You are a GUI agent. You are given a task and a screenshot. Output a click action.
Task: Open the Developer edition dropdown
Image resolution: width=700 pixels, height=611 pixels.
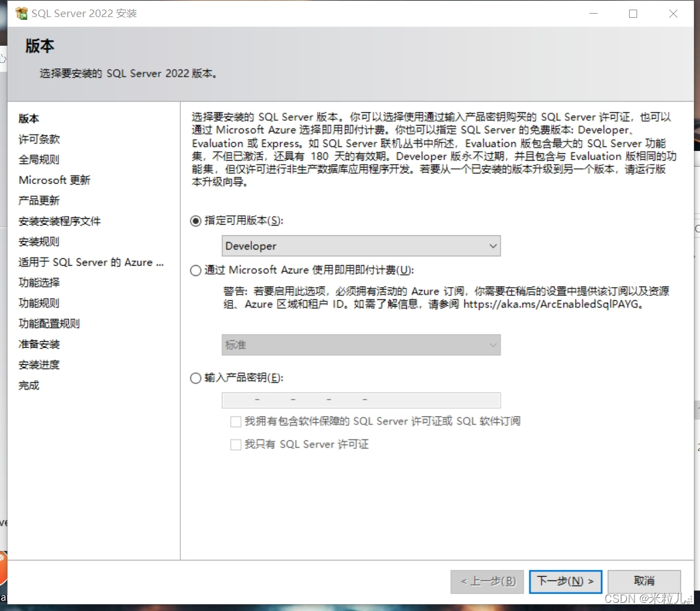coord(361,246)
